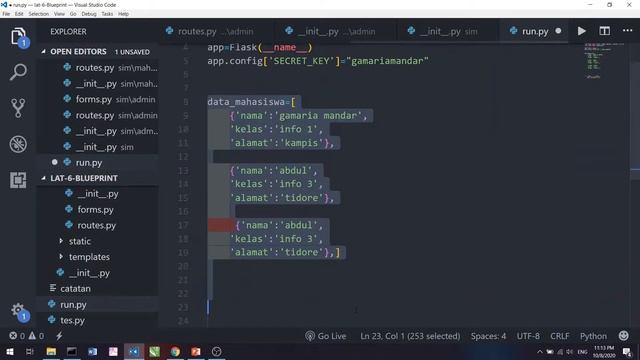
Task: Open the Selection menu
Action: coord(39,14)
